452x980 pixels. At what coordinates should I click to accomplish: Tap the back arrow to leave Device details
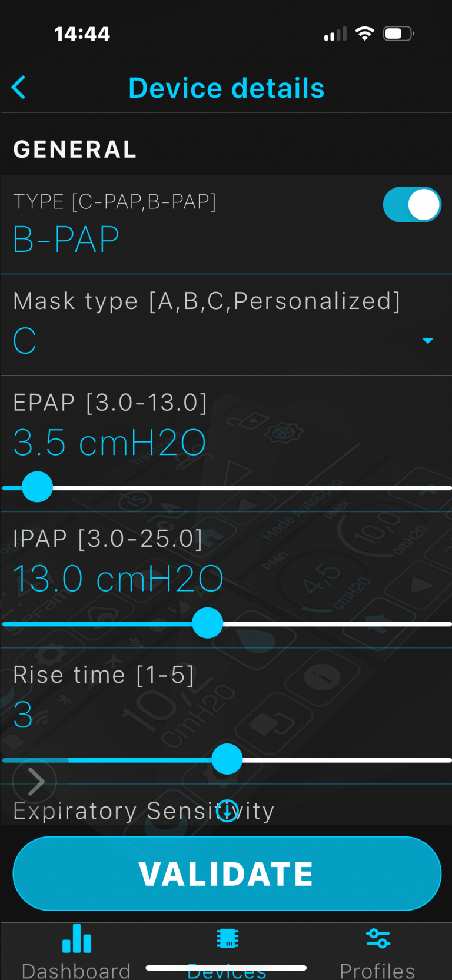pyautogui.click(x=18, y=87)
